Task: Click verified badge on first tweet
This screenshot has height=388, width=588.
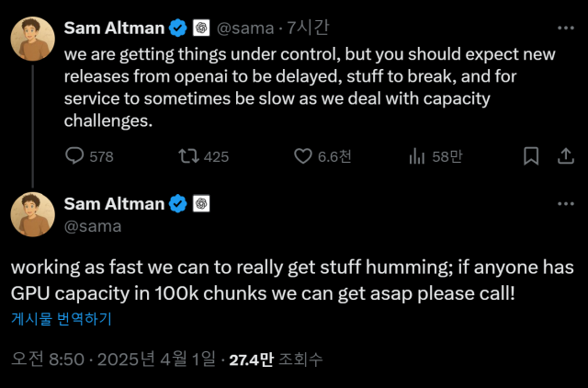Action: (177, 29)
